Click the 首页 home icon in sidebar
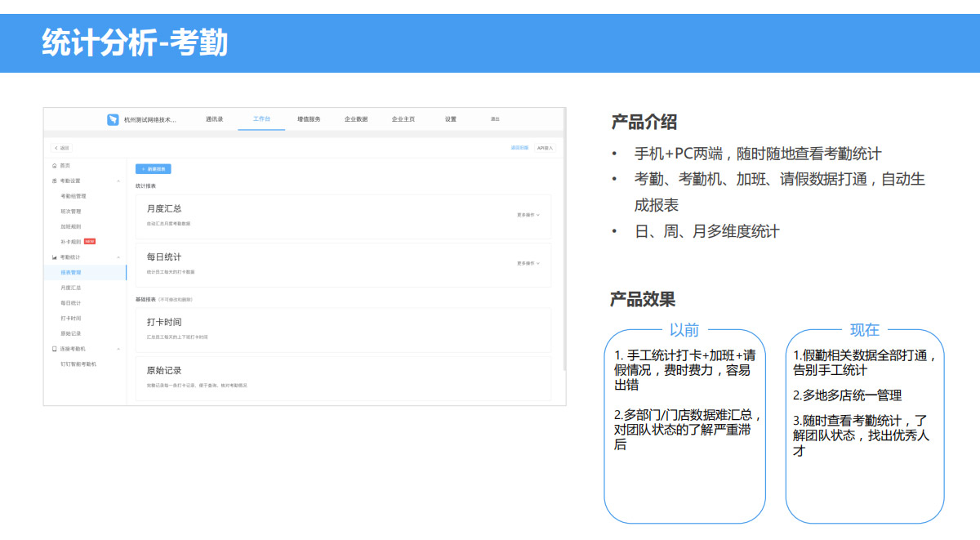The width and height of the screenshot is (980, 540). point(55,166)
